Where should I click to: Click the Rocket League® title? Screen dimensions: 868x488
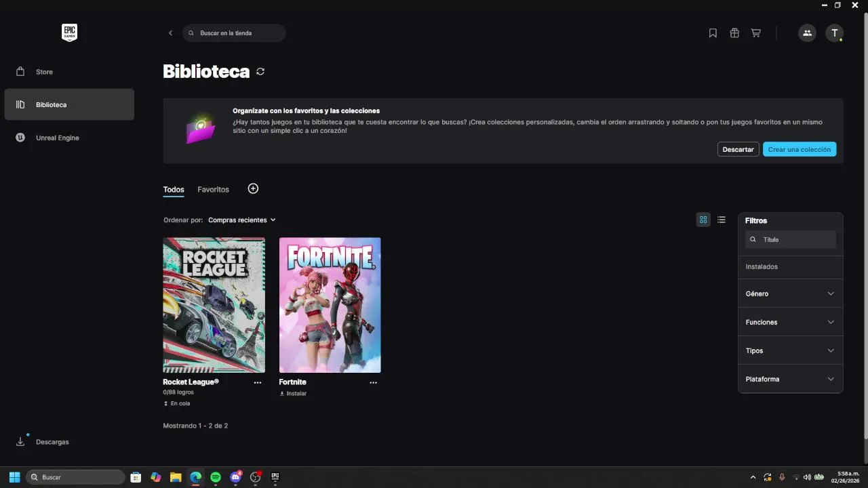point(191,382)
